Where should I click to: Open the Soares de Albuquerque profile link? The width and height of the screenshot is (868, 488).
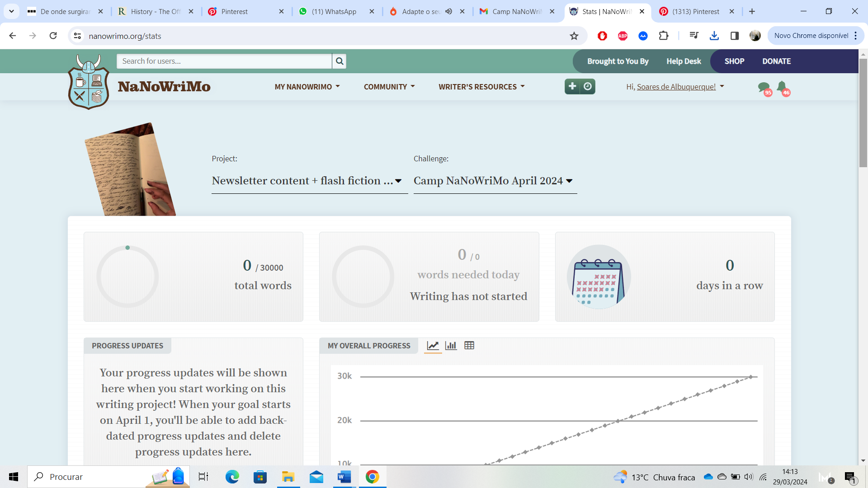[676, 87]
